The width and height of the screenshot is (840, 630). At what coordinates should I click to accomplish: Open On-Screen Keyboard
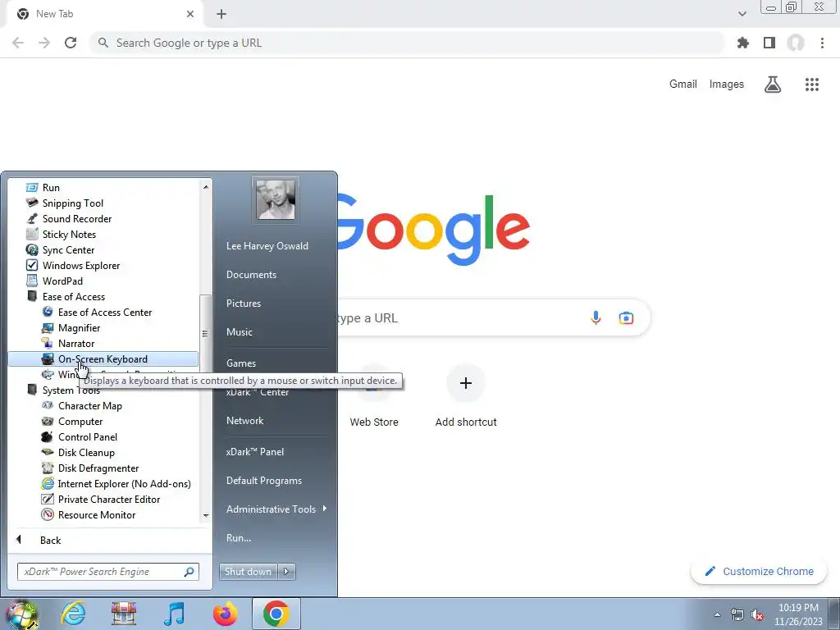pyautogui.click(x=103, y=359)
